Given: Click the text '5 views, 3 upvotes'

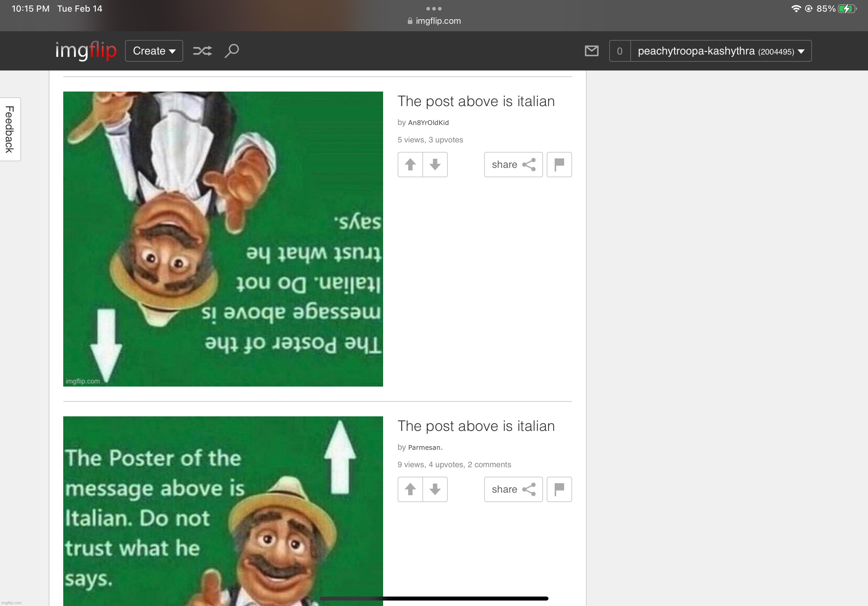Looking at the screenshot, I should point(430,140).
